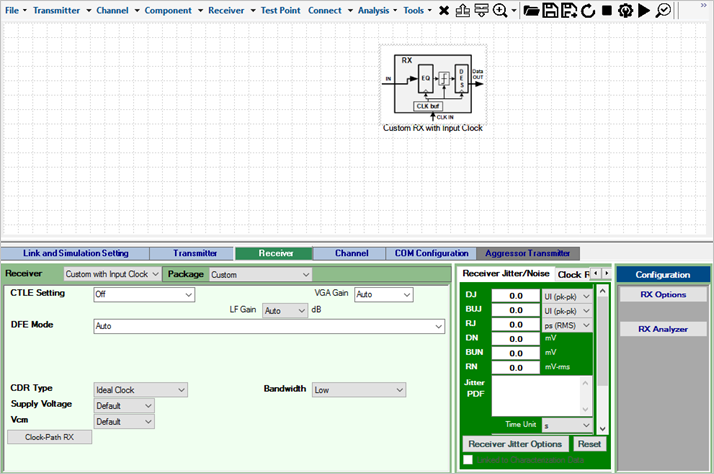Save using the floppy disk icon

[549, 10]
